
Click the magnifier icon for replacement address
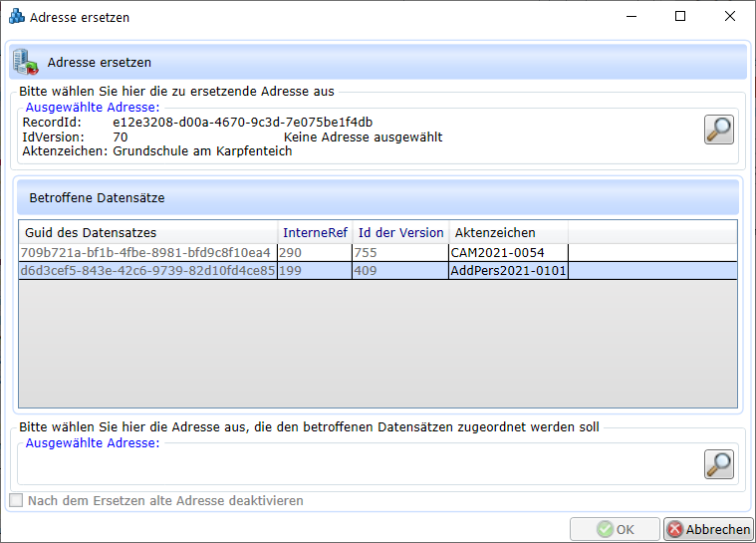click(718, 463)
